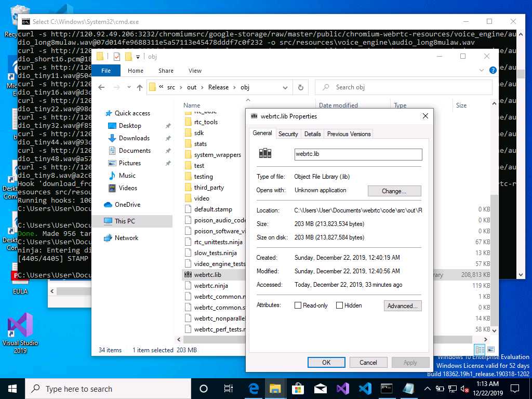Screen dimensions: 532x399
Task: Select the sdk folder
Action: pos(199,133)
